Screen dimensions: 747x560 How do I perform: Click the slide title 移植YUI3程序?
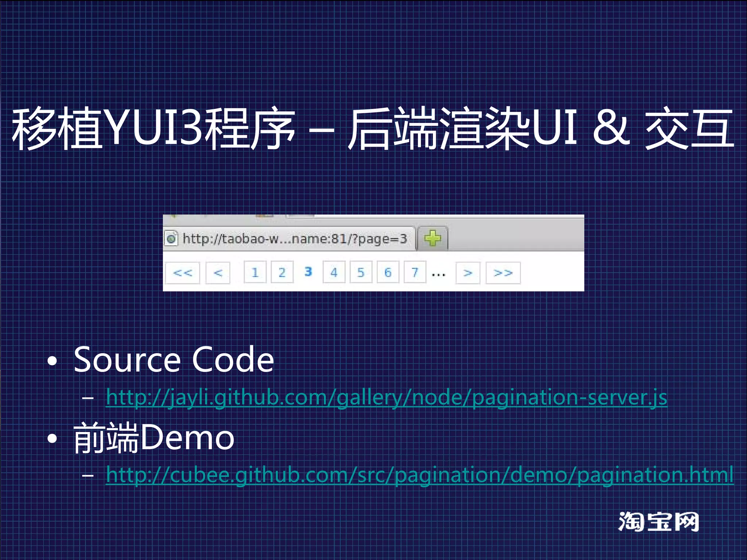point(153,129)
